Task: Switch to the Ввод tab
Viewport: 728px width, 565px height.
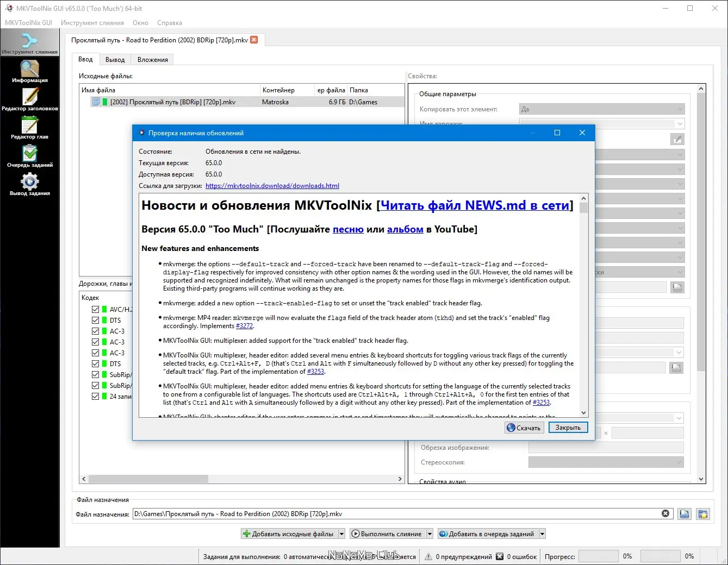Action: (x=85, y=59)
